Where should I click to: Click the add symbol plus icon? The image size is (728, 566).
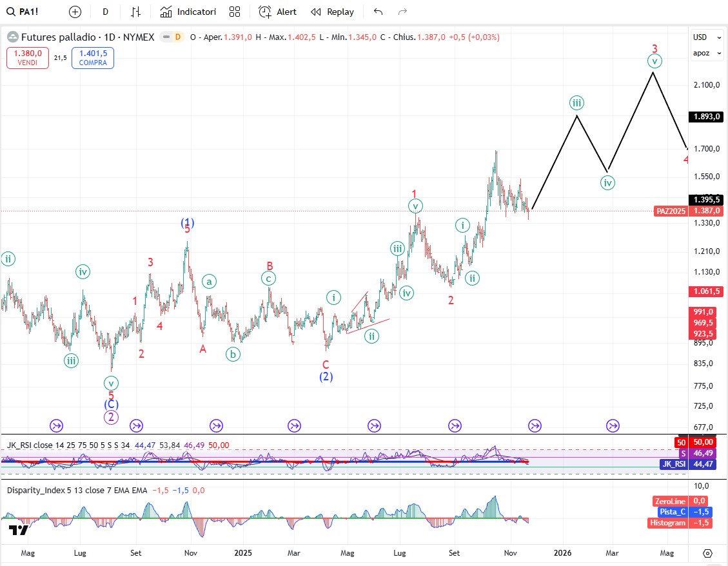point(75,12)
